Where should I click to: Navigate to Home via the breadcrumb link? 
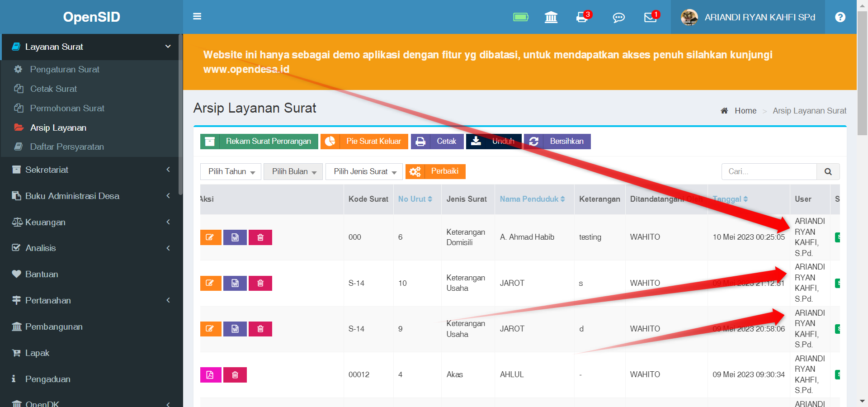(x=745, y=110)
